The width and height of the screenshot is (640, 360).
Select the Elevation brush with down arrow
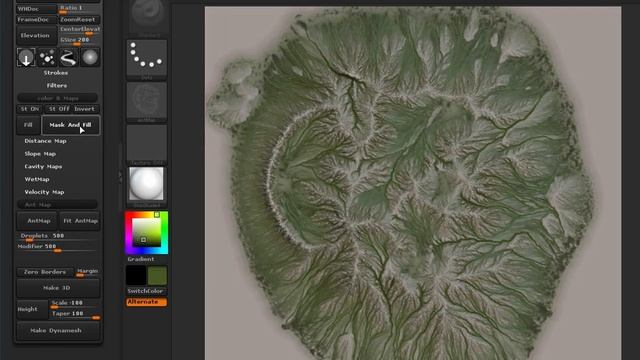point(26,58)
